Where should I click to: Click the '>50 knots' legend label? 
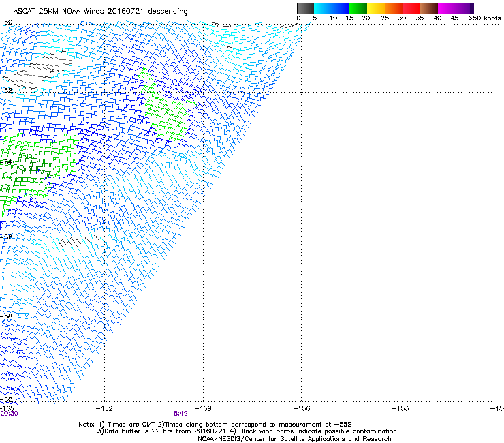(484, 18)
